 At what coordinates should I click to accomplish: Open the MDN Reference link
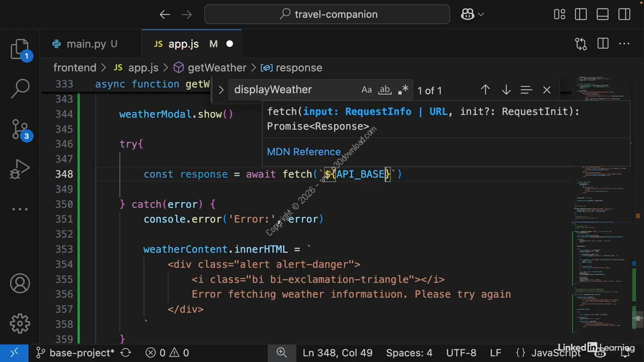(x=303, y=152)
